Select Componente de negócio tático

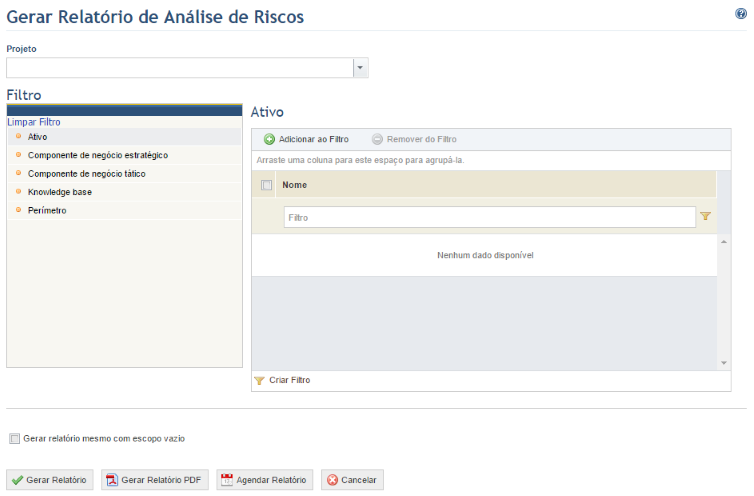(x=125, y=174)
